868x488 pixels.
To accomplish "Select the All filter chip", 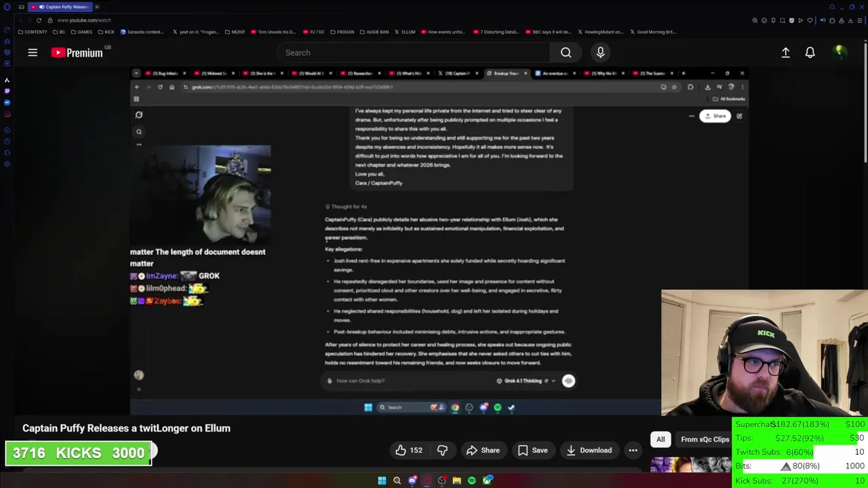I will coord(660,439).
